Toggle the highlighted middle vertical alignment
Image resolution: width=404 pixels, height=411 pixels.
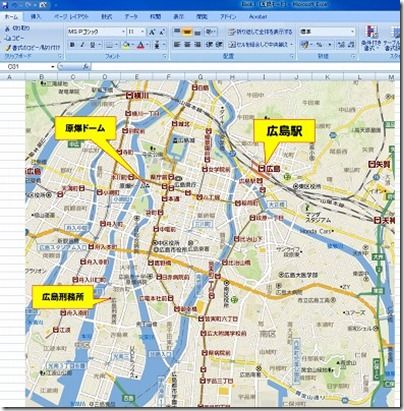click(187, 32)
